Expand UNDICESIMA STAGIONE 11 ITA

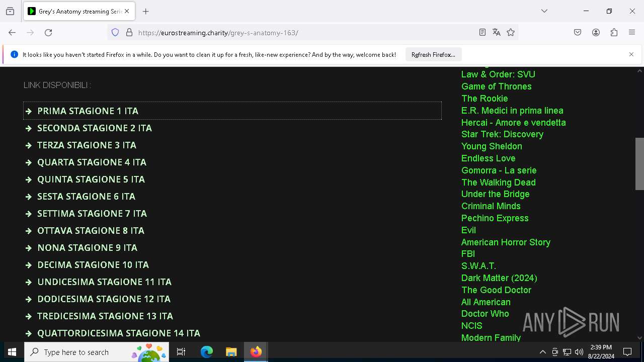pyautogui.click(x=232, y=282)
